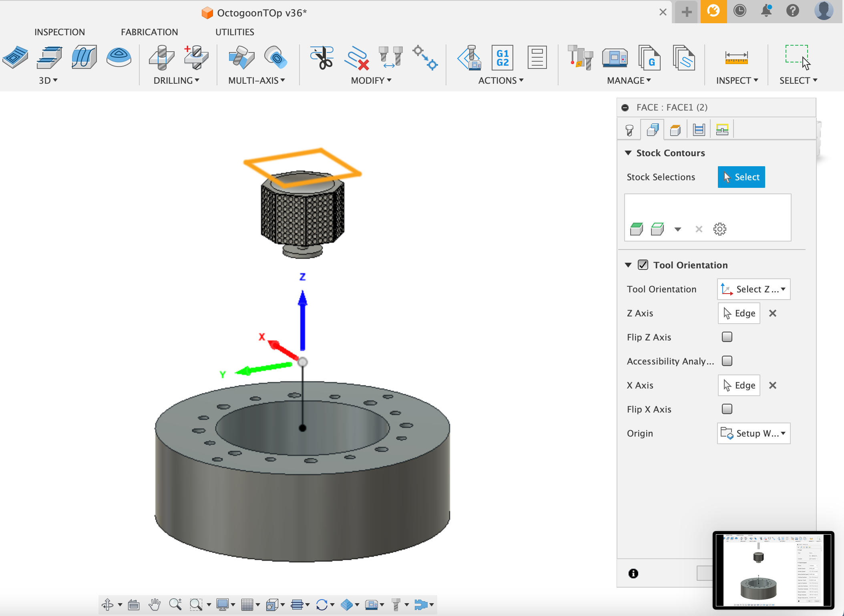Open the Setup Sheet icon
The image size is (844, 616).
(537, 57)
